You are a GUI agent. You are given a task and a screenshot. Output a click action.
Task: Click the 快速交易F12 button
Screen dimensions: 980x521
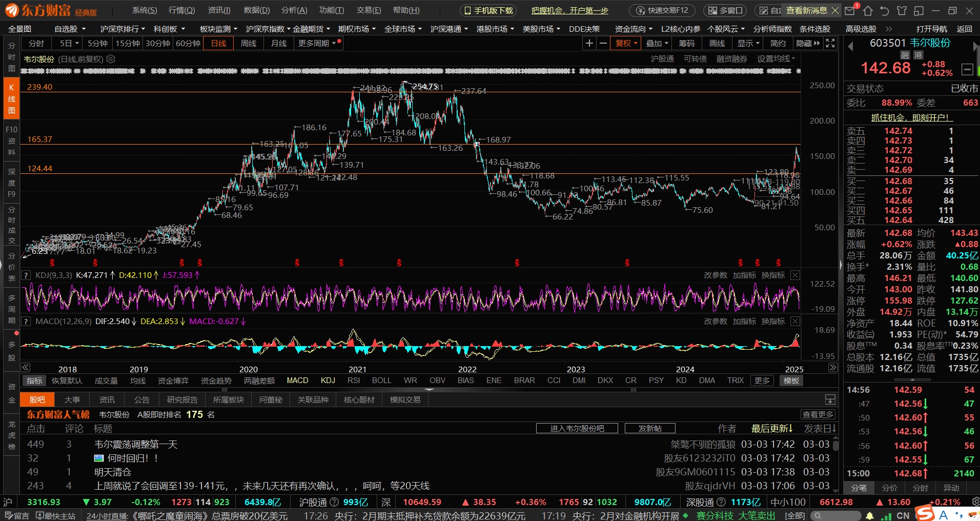click(x=662, y=10)
